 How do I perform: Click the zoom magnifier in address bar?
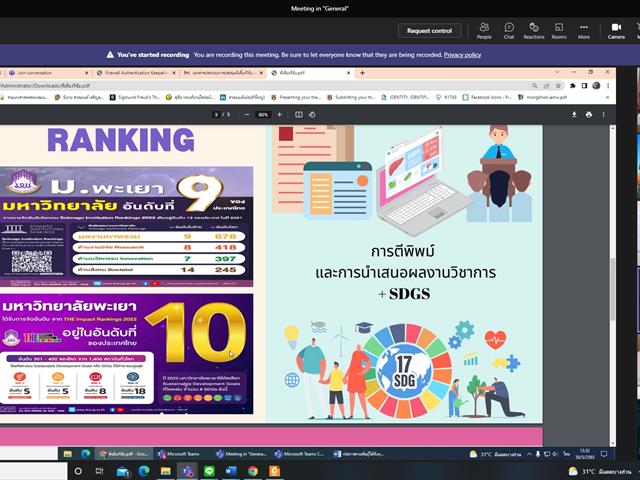pos(534,86)
